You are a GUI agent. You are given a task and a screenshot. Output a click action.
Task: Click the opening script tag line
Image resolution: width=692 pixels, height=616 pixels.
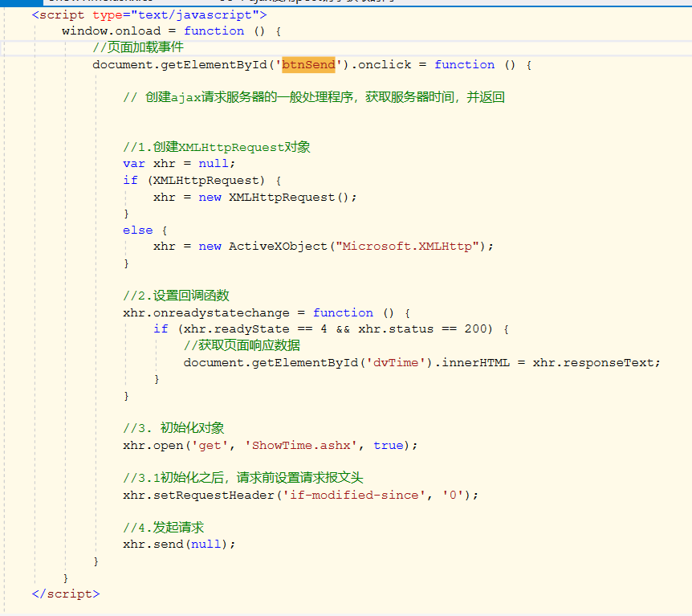point(149,15)
